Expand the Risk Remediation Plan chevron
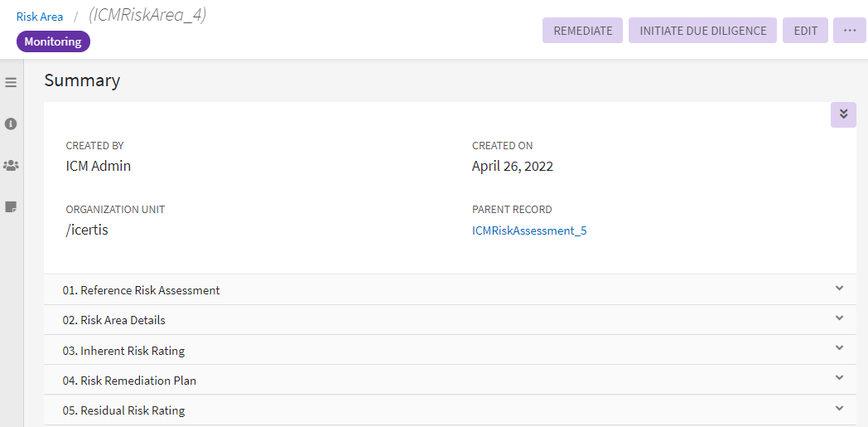Viewport: 868px width, 427px height. [x=839, y=378]
